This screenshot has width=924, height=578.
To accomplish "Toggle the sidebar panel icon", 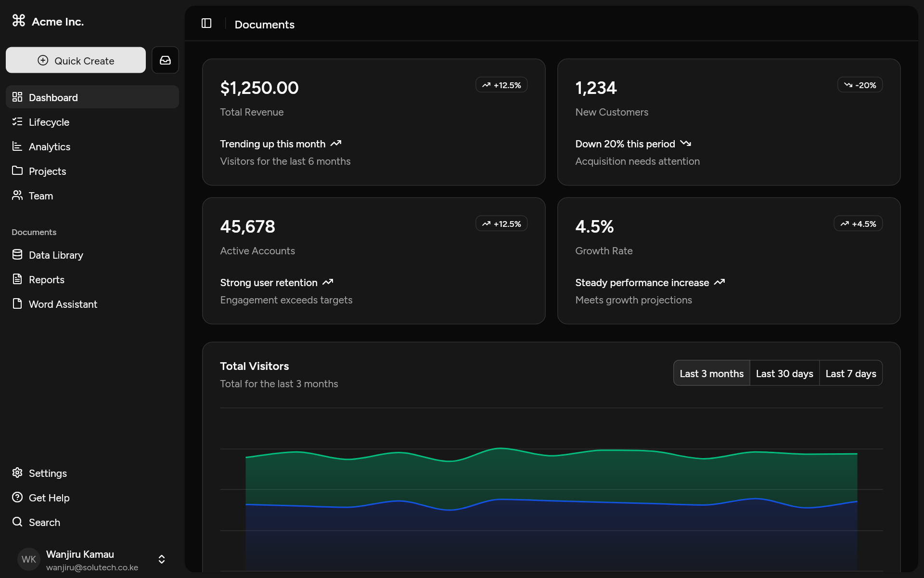I will pos(206,23).
